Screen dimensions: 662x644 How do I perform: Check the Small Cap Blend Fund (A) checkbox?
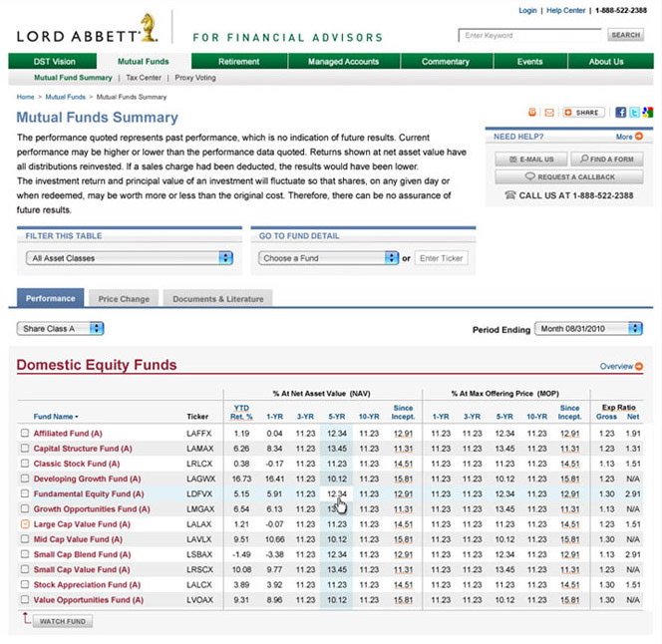coord(25,554)
